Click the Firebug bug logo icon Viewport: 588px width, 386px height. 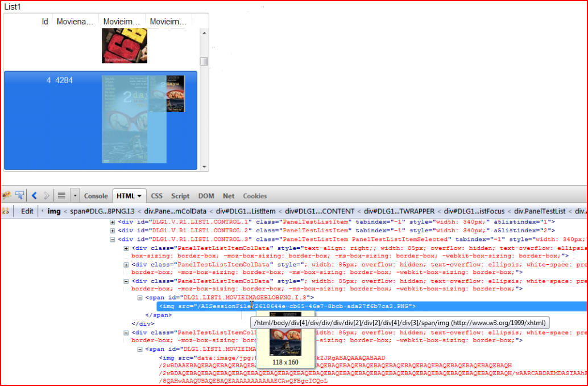click(x=6, y=195)
